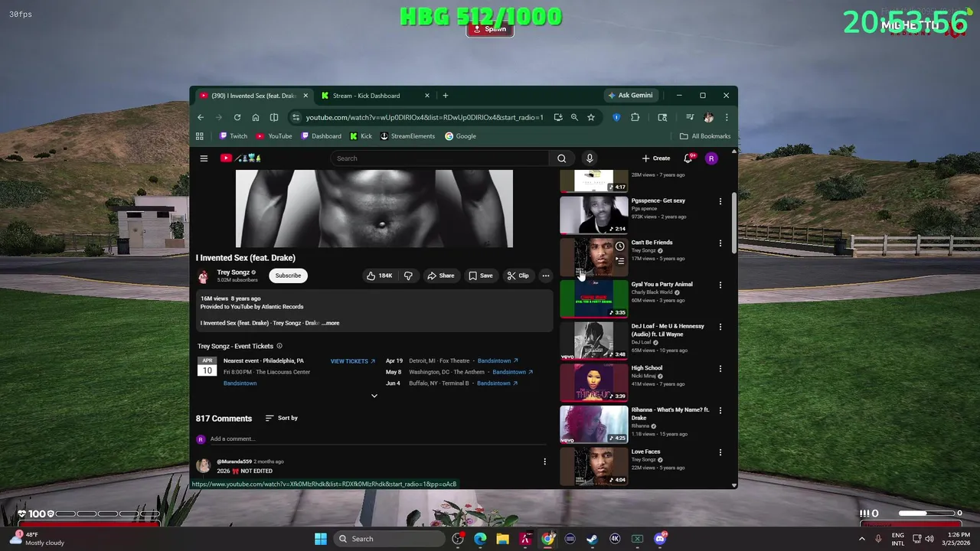Open the YouTube hamburger guide menu
Image resolution: width=980 pixels, height=551 pixels.
point(204,158)
